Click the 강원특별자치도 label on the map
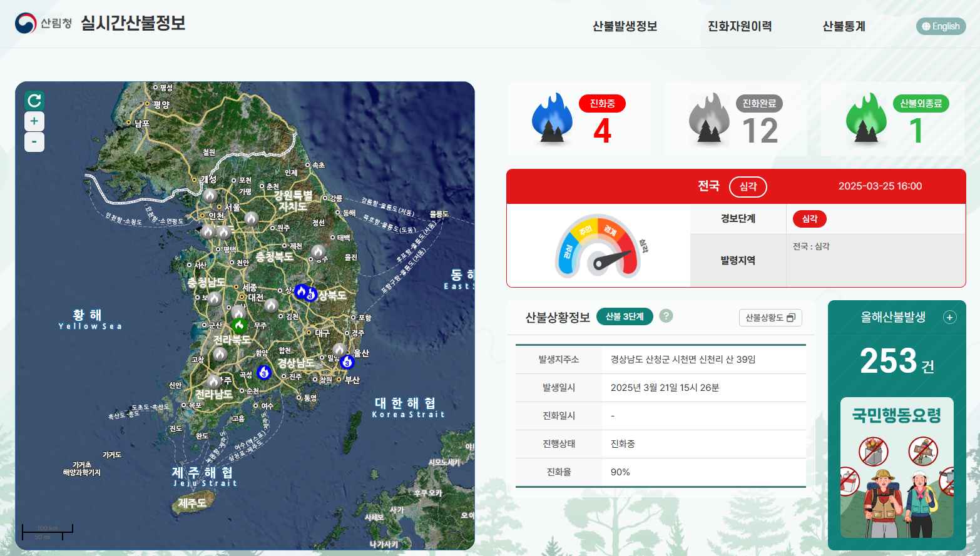Image resolution: width=980 pixels, height=556 pixels. coord(293,201)
